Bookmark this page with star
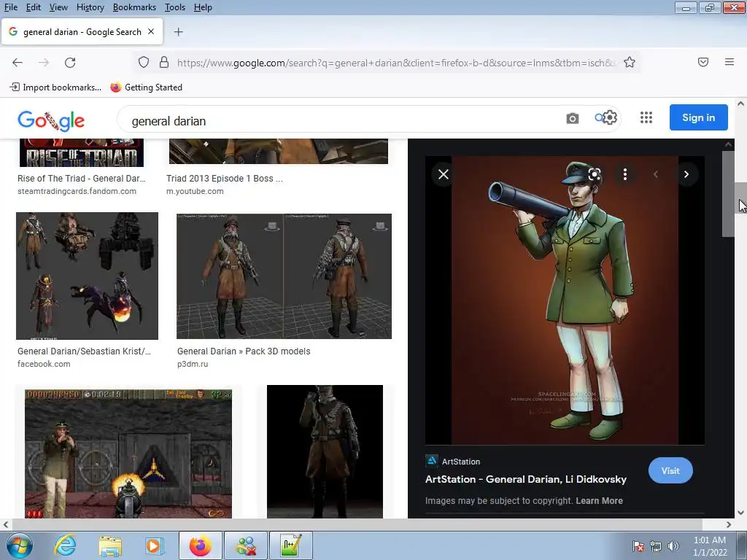 [630, 63]
